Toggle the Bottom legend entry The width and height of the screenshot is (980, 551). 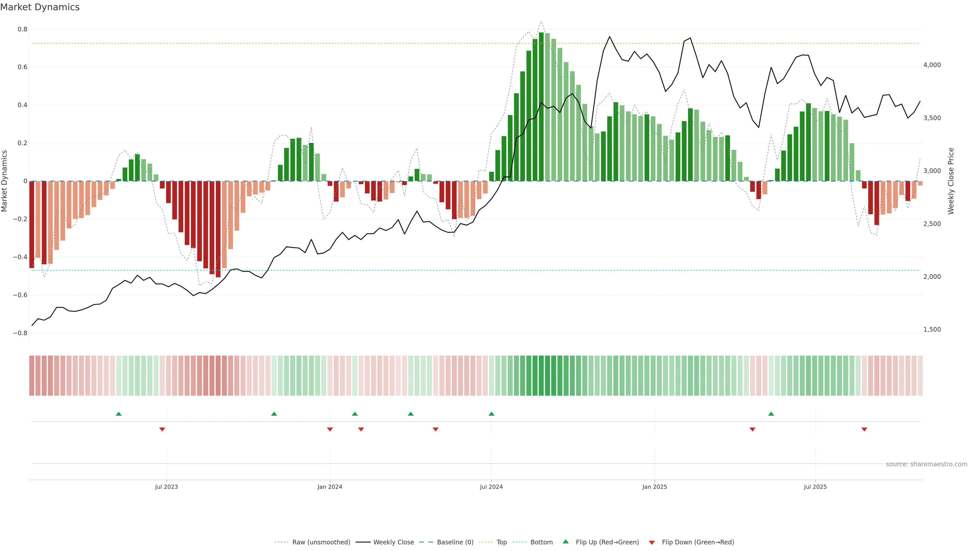pyautogui.click(x=541, y=542)
